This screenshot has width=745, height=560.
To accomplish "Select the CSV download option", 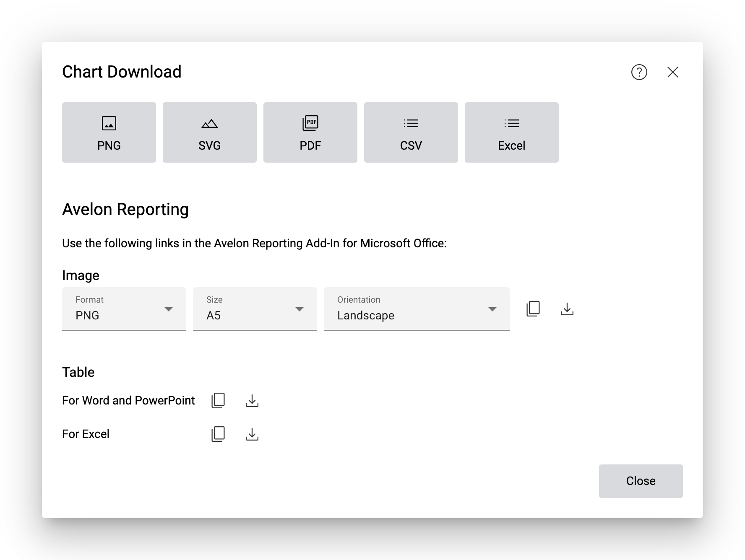I will pos(411,132).
